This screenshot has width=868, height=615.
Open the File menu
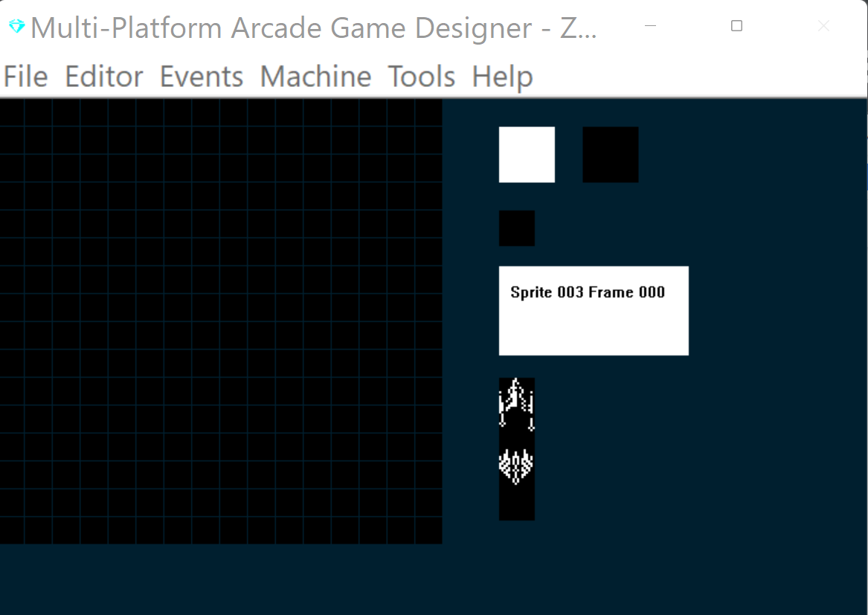[25, 76]
